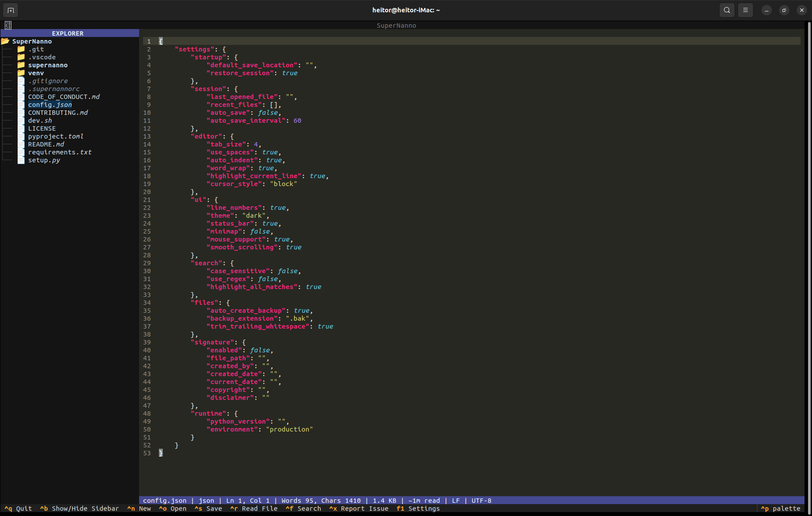Click the venv folder icon
812x516 pixels.
click(x=21, y=73)
